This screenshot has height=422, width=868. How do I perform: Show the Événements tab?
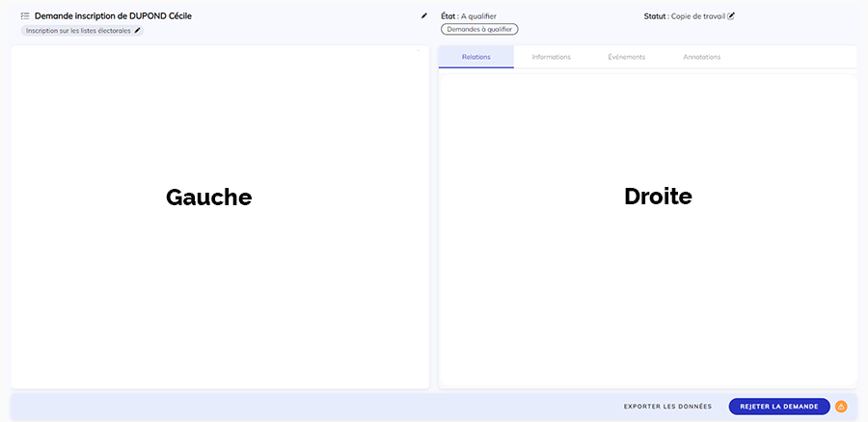click(x=626, y=57)
